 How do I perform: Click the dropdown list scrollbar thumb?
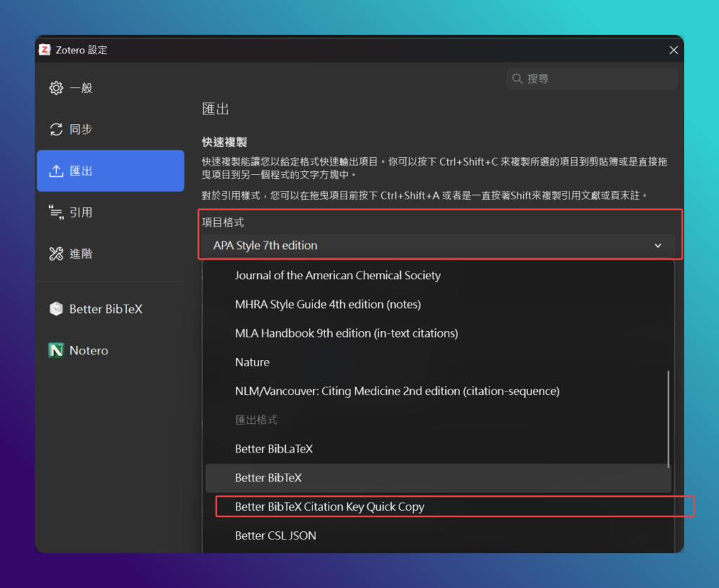[668, 419]
